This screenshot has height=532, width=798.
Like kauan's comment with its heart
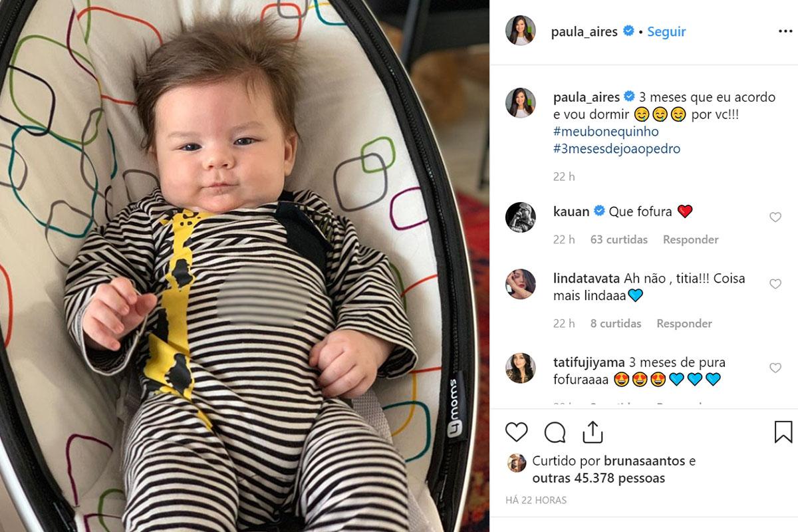coord(775,217)
